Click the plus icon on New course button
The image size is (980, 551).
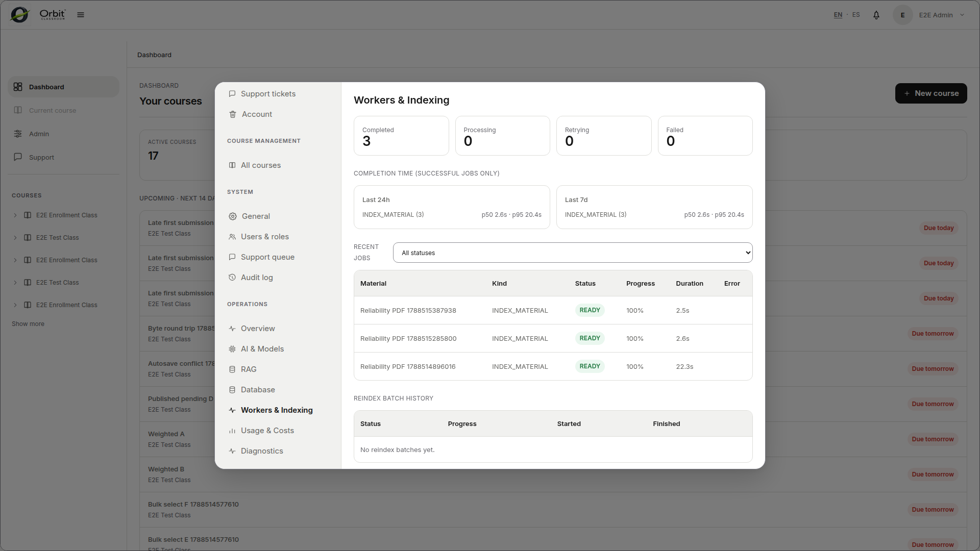point(907,93)
